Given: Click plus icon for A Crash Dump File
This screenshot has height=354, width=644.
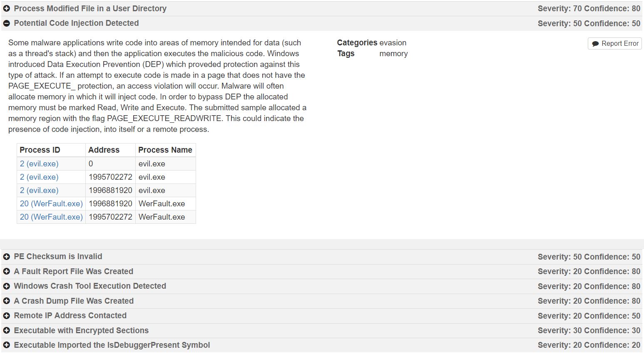Looking at the screenshot, I should (7, 301).
